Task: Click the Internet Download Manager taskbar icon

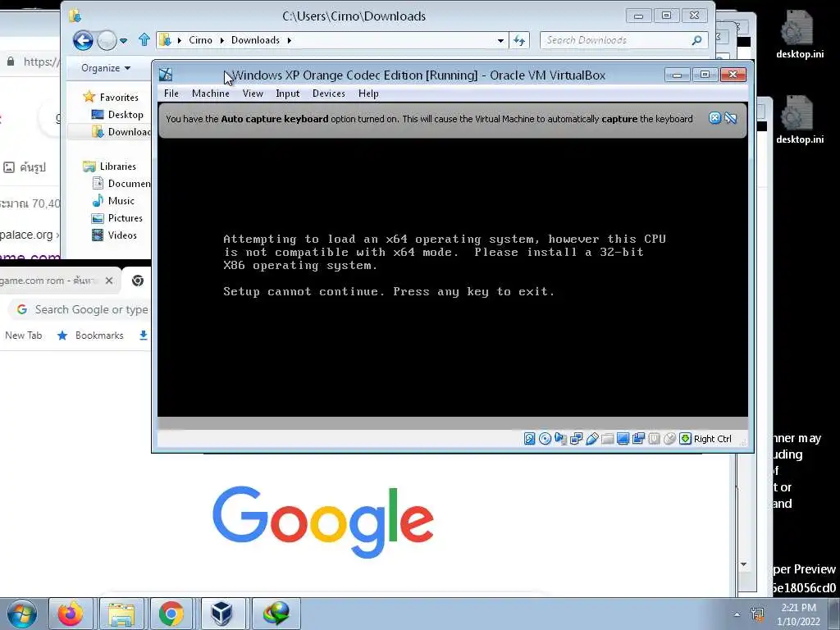Action: click(276, 614)
